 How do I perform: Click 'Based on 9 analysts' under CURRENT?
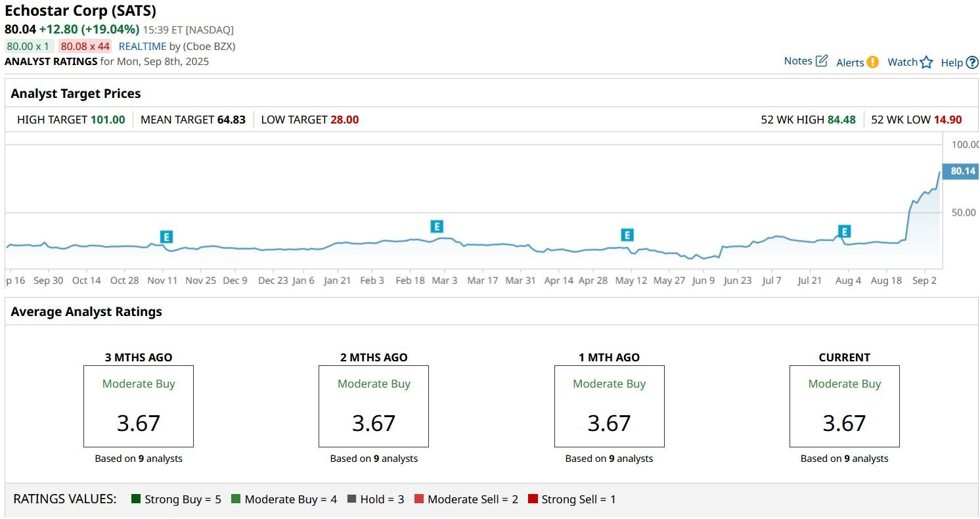tap(845, 459)
